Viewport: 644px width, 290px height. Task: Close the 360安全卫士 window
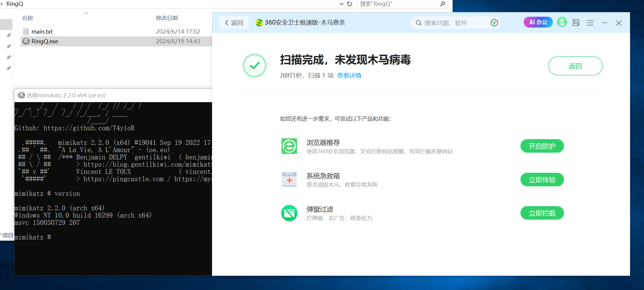pos(619,23)
